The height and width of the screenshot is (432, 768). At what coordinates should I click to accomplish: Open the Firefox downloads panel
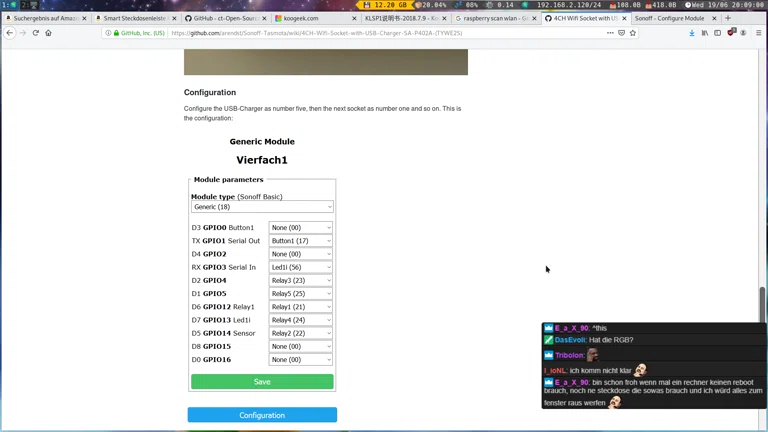(x=691, y=33)
